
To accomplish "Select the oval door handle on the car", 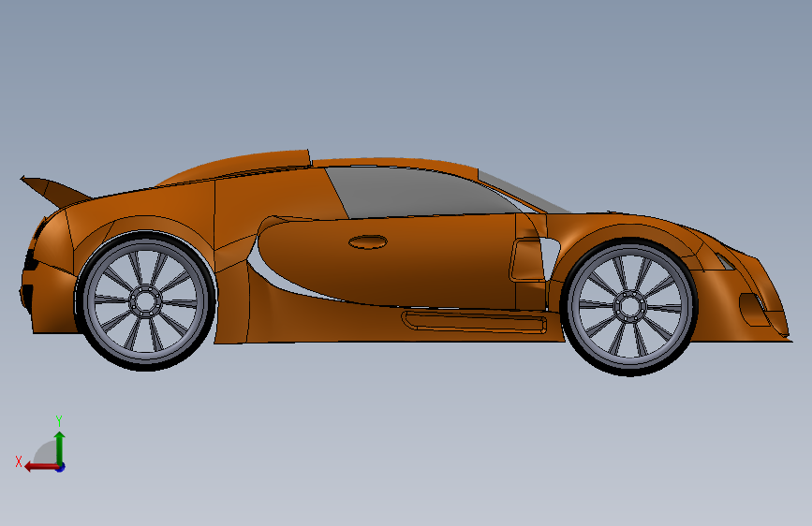I will click(368, 241).
